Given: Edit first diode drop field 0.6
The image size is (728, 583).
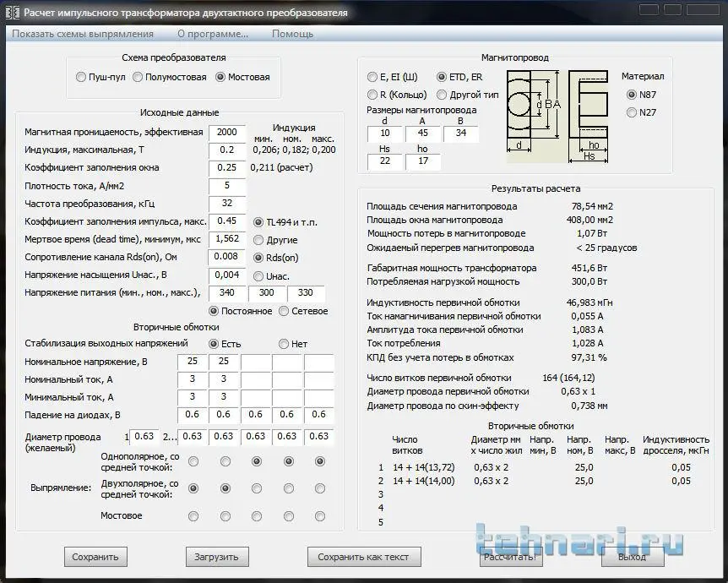Looking at the screenshot, I should (x=193, y=415).
